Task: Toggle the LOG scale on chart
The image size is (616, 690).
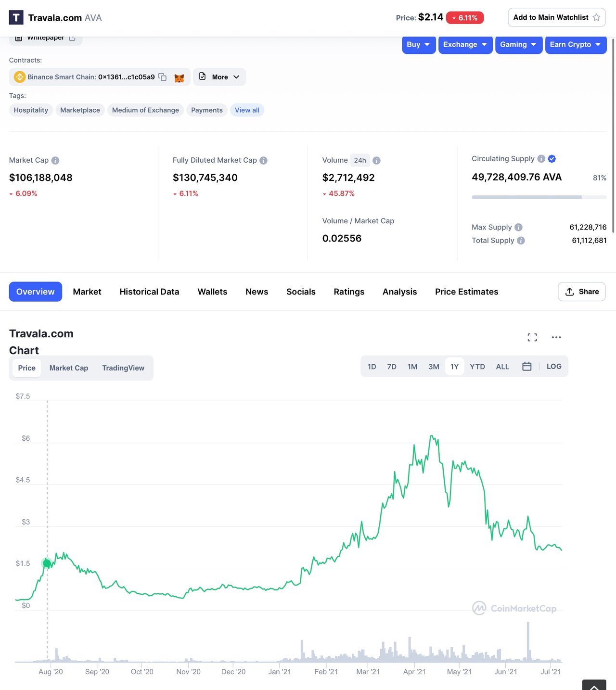Action: (x=554, y=367)
